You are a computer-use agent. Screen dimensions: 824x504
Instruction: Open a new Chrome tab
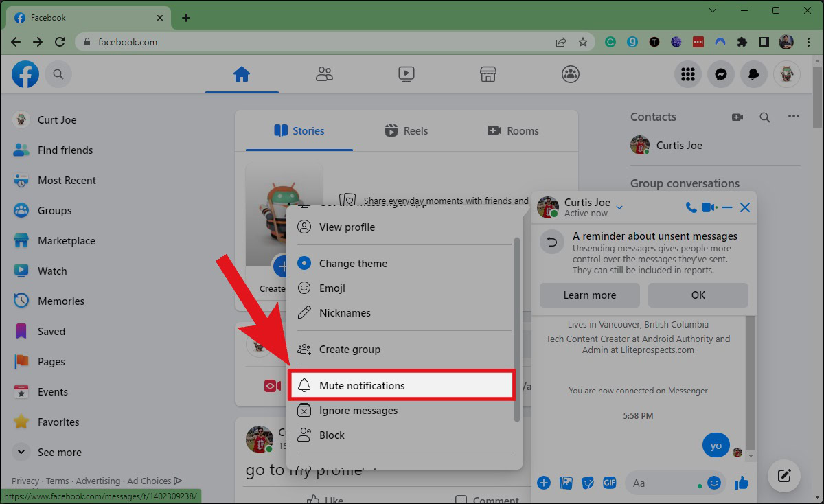[185, 18]
